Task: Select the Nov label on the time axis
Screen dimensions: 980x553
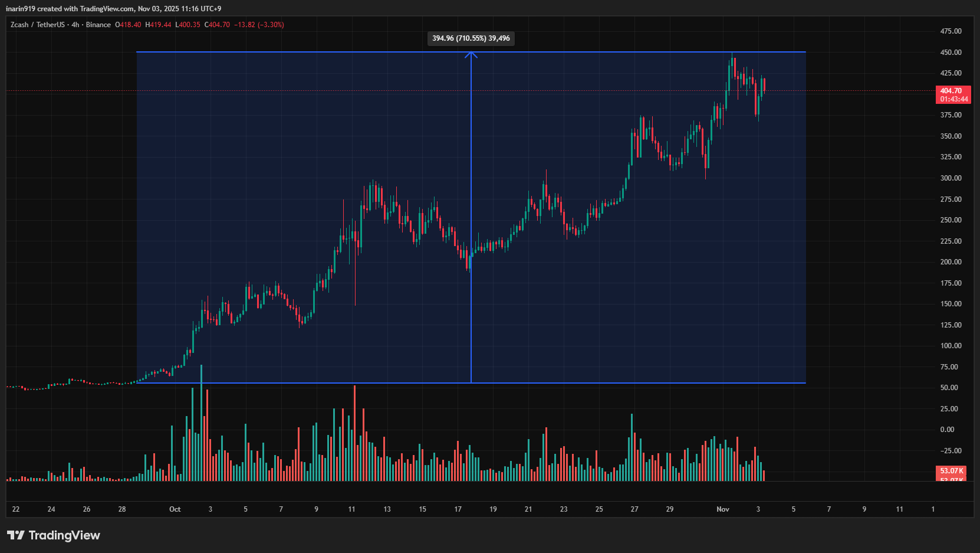Action: 722,509
